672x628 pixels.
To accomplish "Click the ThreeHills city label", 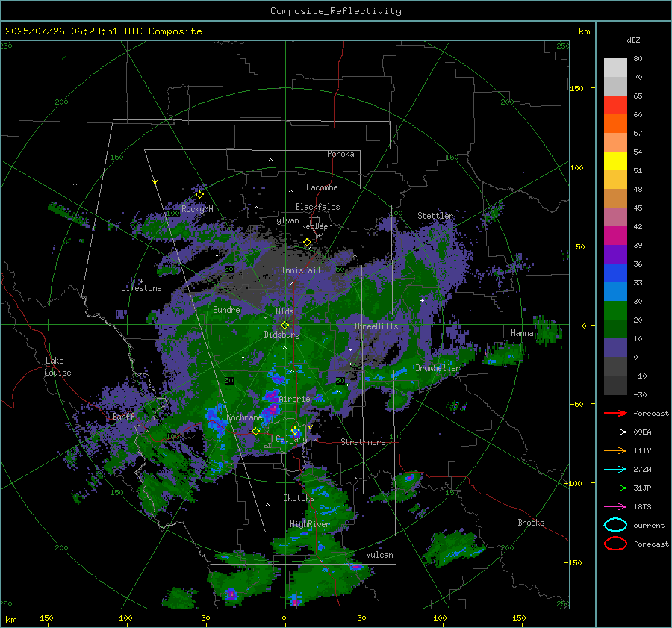I will coord(376,326).
